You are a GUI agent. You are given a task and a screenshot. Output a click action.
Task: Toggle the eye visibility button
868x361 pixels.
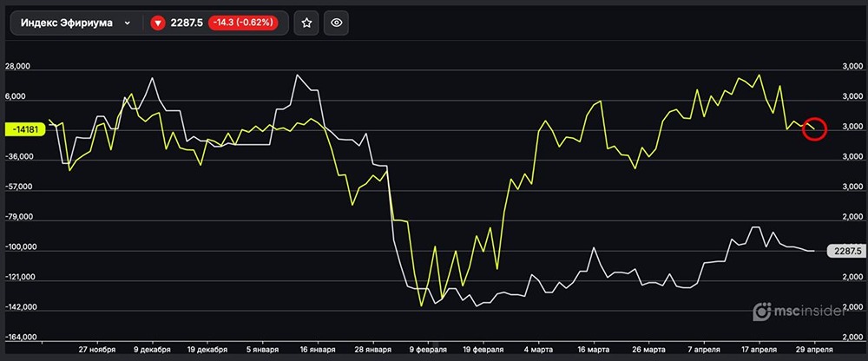(x=336, y=23)
